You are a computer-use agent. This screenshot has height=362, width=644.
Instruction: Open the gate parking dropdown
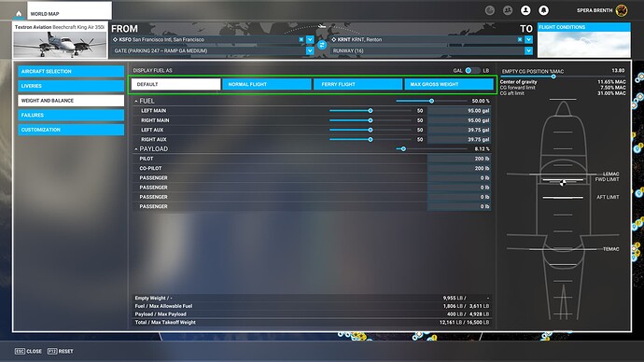click(x=310, y=50)
